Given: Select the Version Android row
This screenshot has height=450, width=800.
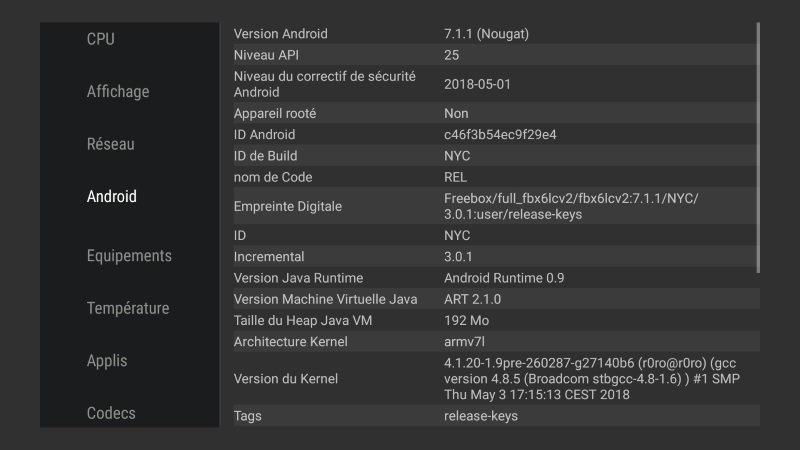Looking at the screenshot, I should 490,34.
